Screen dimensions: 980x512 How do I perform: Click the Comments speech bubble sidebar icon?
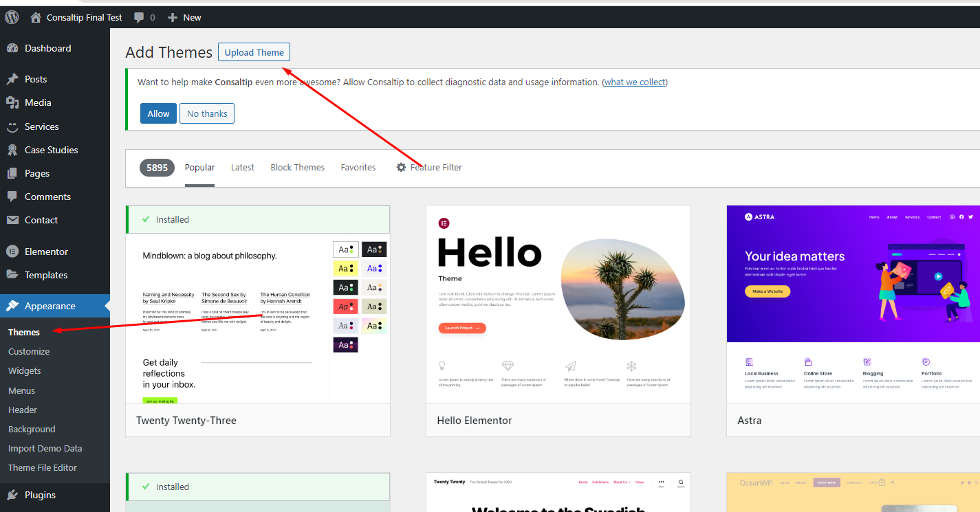pyautogui.click(x=12, y=197)
